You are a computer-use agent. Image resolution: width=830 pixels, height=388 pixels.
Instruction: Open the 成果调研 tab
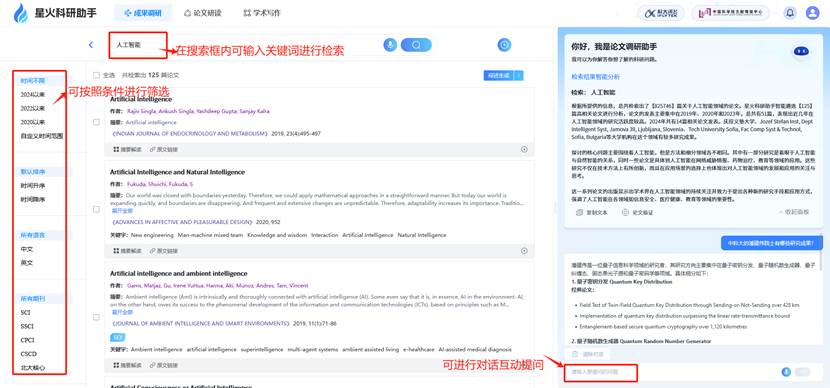143,13
